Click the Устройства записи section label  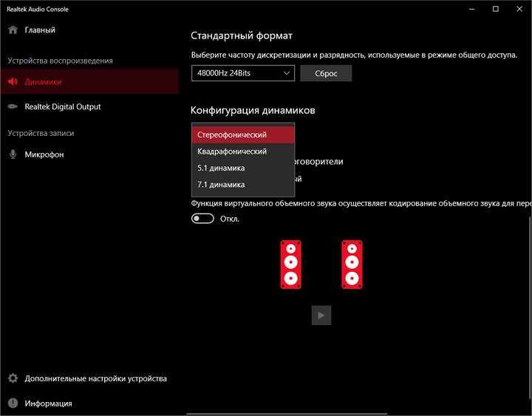coord(41,133)
